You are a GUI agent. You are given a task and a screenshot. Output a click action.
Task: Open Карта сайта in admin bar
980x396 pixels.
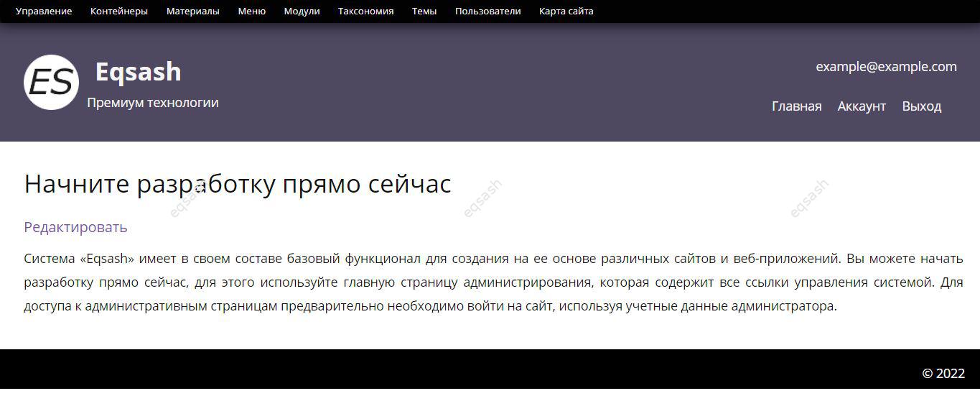pyautogui.click(x=566, y=11)
